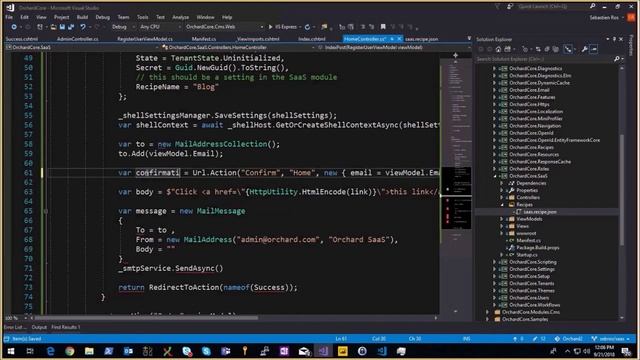
Task: Open OneNote from the taskbar
Action: [284, 351]
